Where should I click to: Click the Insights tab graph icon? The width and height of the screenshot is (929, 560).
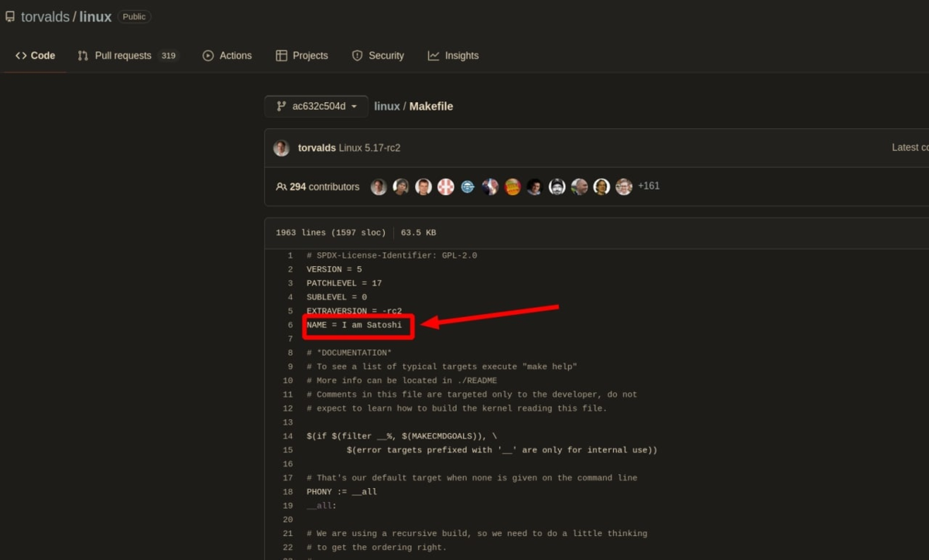pyautogui.click(x=434, y=56)
